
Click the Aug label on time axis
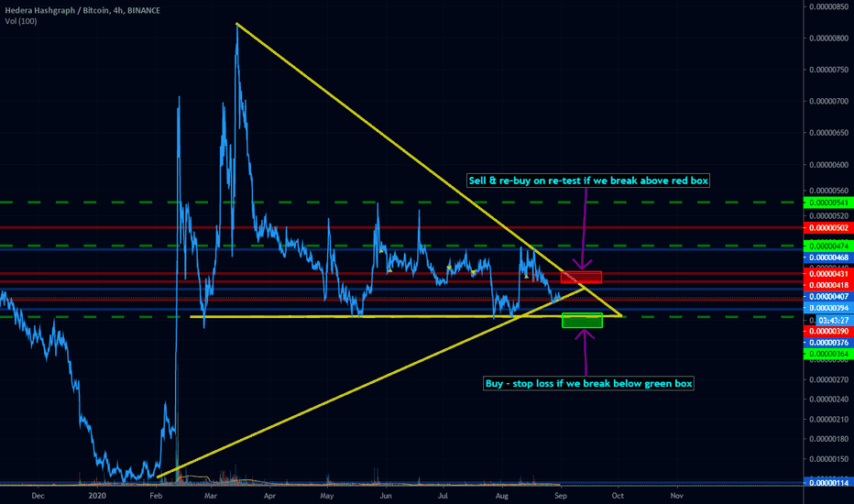[501, 496]
